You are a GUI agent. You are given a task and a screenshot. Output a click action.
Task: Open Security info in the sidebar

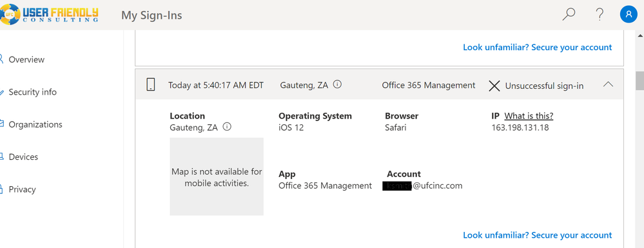[x=32, y=92]
